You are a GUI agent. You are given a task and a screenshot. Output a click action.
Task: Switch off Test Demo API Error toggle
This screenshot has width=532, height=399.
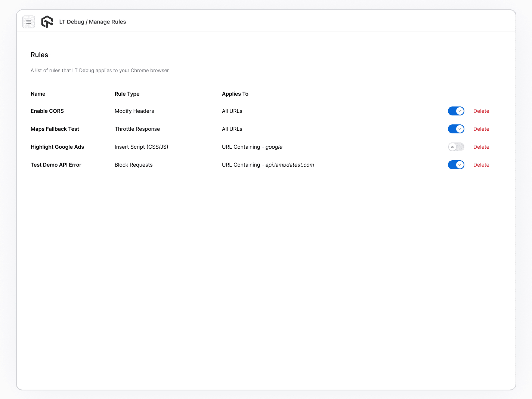[456, 165]
